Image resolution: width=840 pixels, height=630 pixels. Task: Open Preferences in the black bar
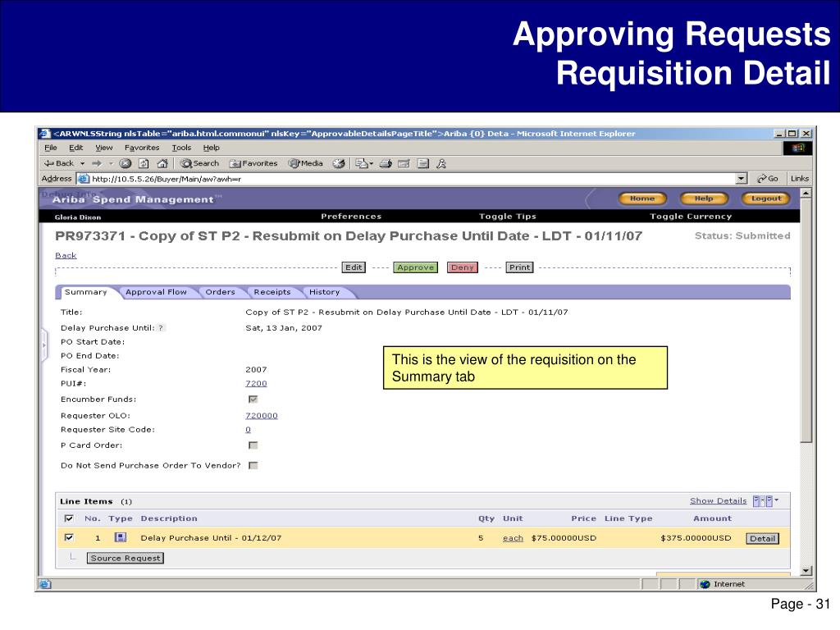tap(351, 217)
